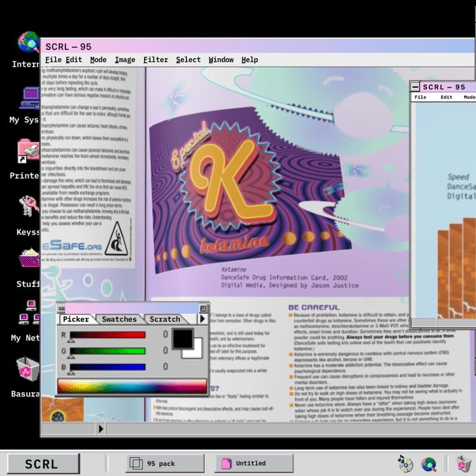Click the palette close box at top-left
This screenshot has width=476, height=476.
[61, 309]
